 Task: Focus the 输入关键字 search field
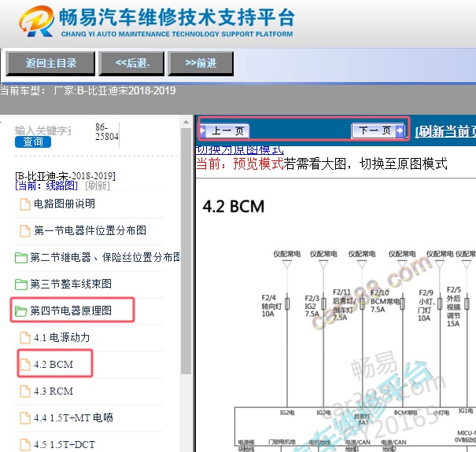coord(43,130)
